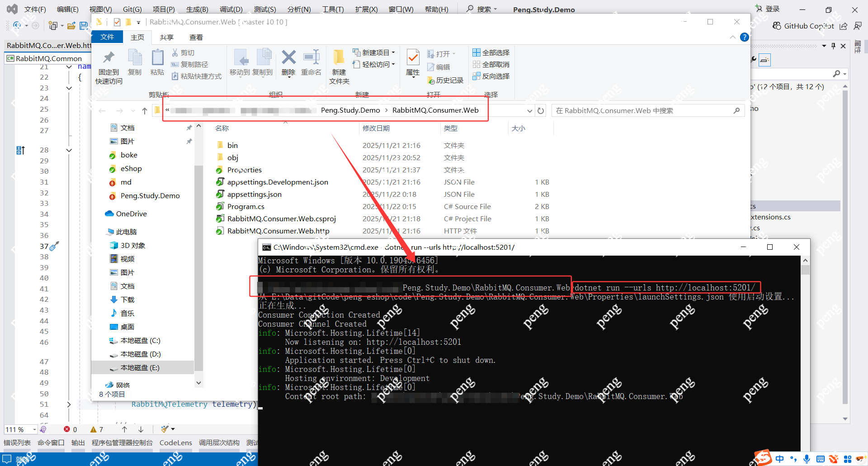The image size is (868, 466).
Task: Open the Explorer 文件 tab
Action: tap(107, 37)
